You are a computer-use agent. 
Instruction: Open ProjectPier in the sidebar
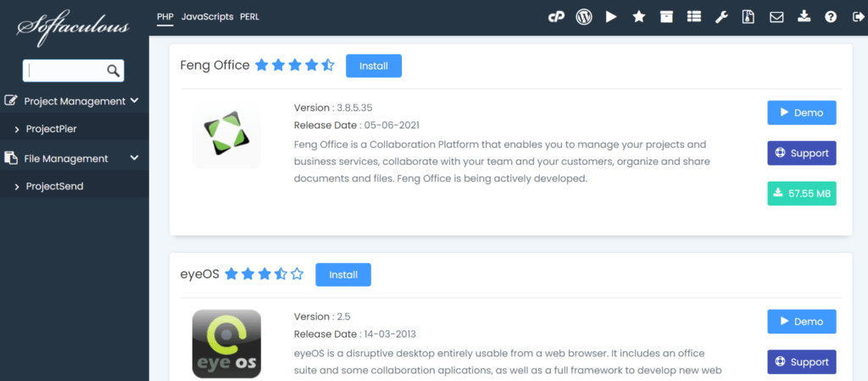tap(52, 129)
